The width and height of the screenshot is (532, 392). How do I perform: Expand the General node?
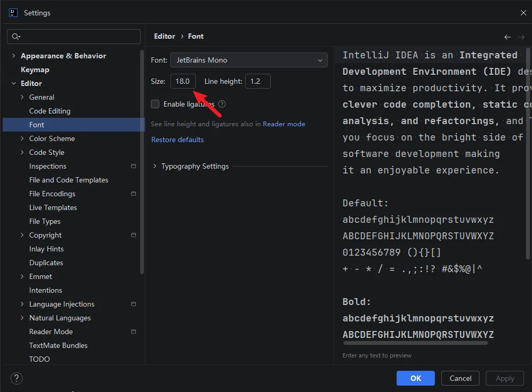click(22, 97)
